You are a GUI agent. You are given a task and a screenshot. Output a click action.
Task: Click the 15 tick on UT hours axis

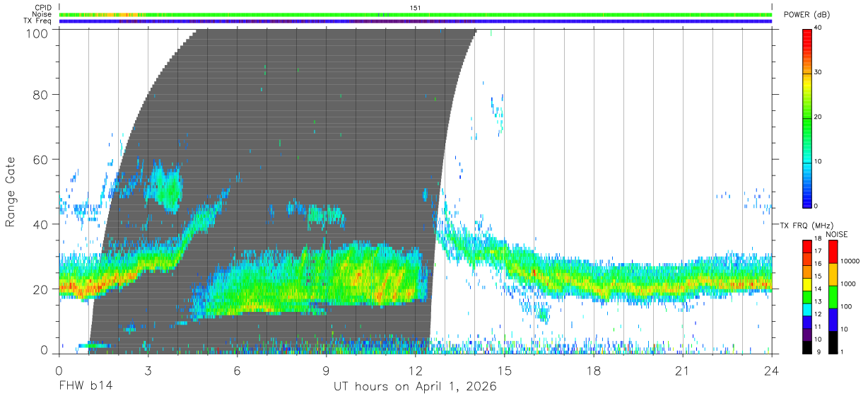tap(505, 371)
